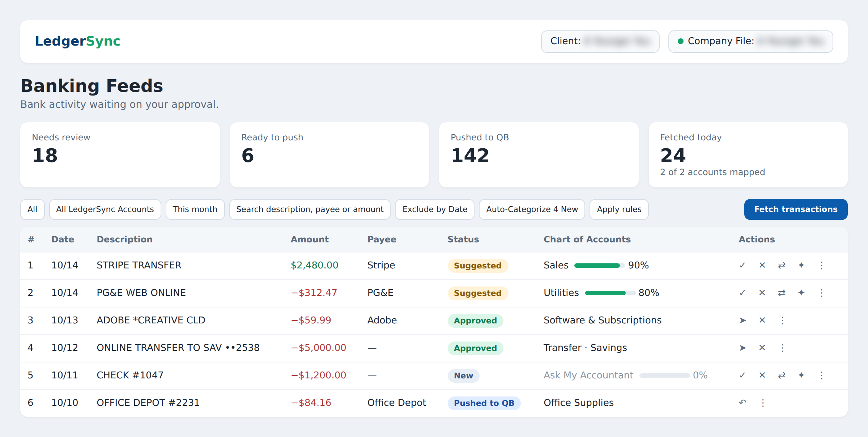
Task: Click transfer arrows icon for CHECK #1047
Action: pos(782,375)
